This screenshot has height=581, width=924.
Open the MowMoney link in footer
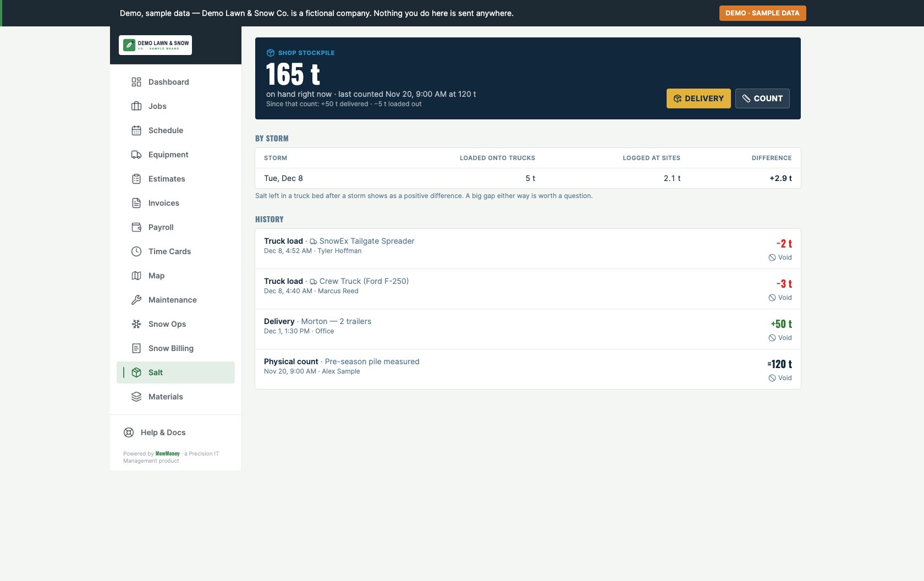coord(167,454)
